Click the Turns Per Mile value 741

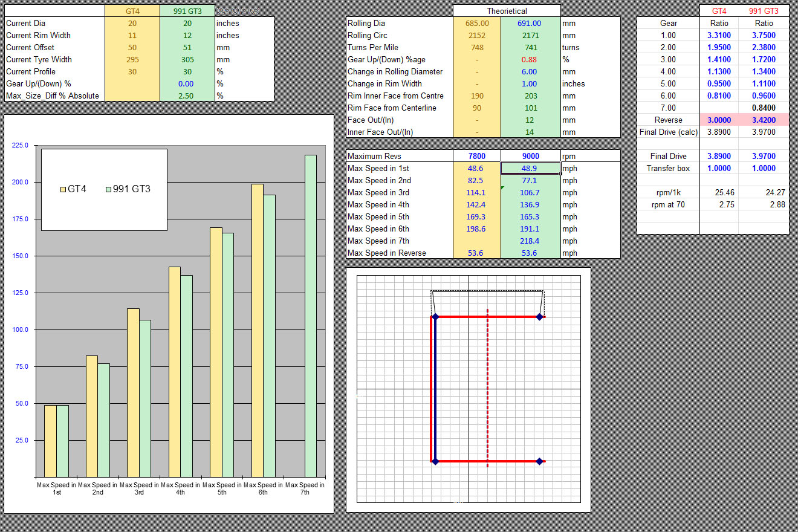click(x=531, y=48)
